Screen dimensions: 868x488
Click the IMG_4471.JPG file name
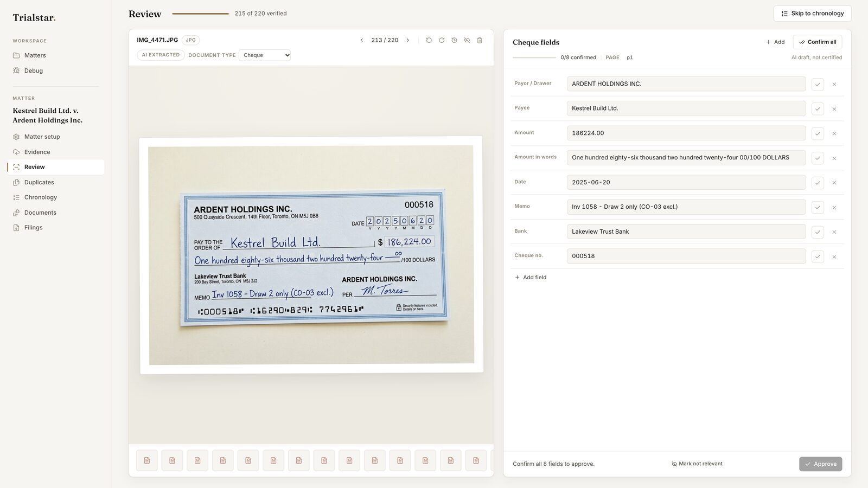click(157, 40)
